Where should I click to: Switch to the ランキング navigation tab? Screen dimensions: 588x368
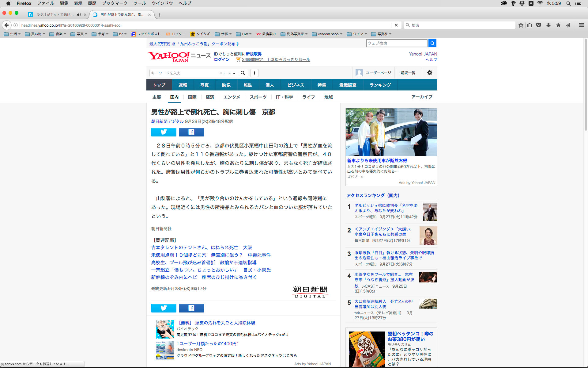pos(380,85)
